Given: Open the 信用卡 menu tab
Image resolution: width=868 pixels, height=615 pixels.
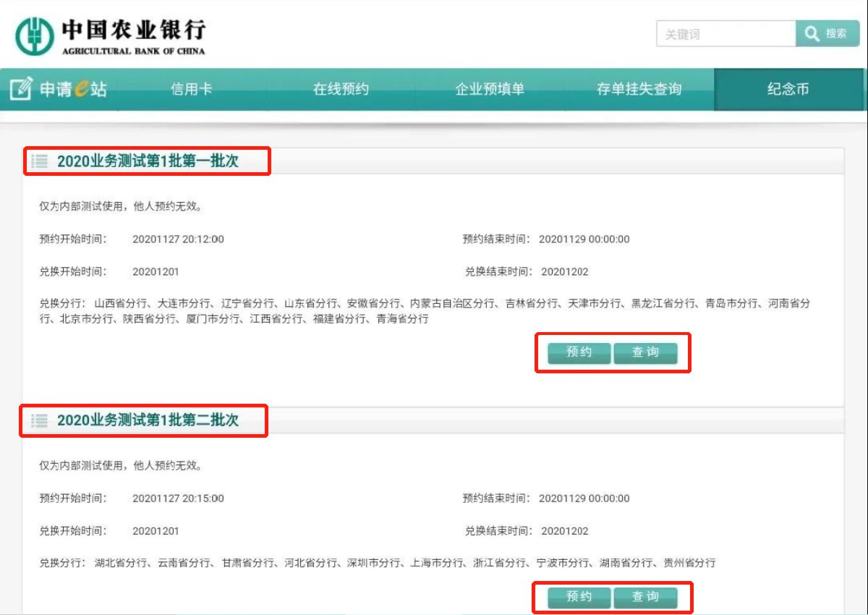Looking at the screenshot, I should [x=191, y=90].
